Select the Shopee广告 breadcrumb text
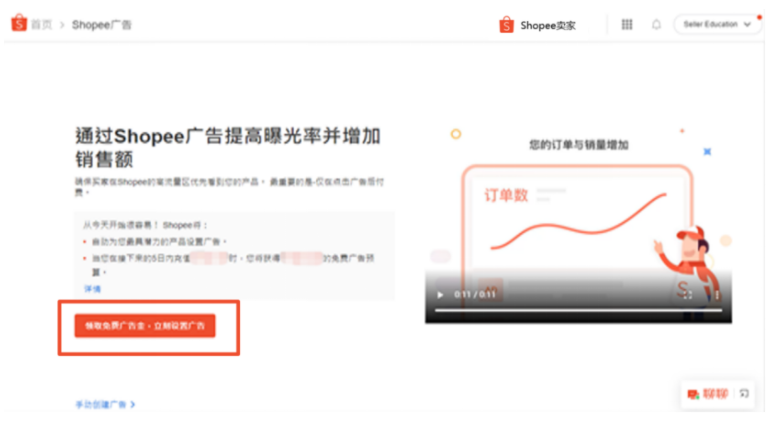 pos(102,25)
